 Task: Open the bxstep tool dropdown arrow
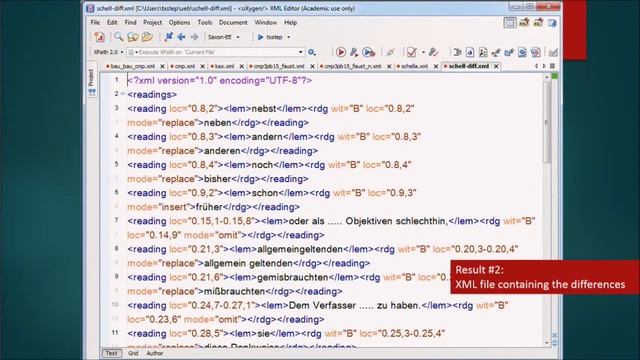pos(289,37)
